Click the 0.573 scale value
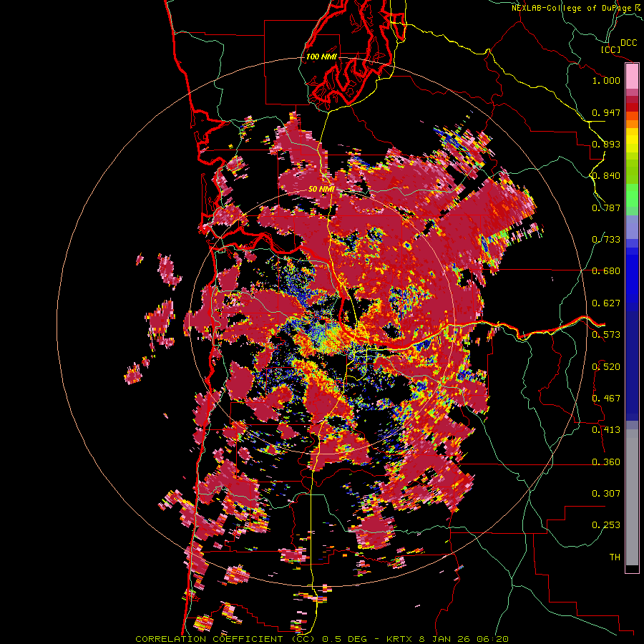Viewport: 644px width, 644px height. 606,335
